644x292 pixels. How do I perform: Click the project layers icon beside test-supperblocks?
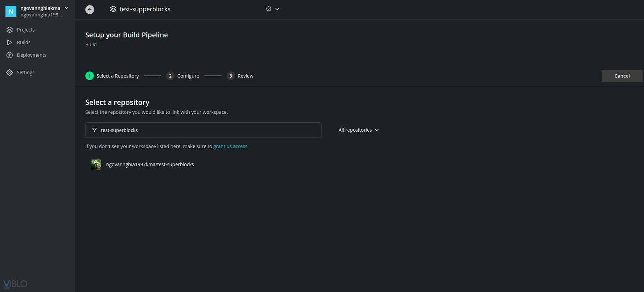pos(113,9)
